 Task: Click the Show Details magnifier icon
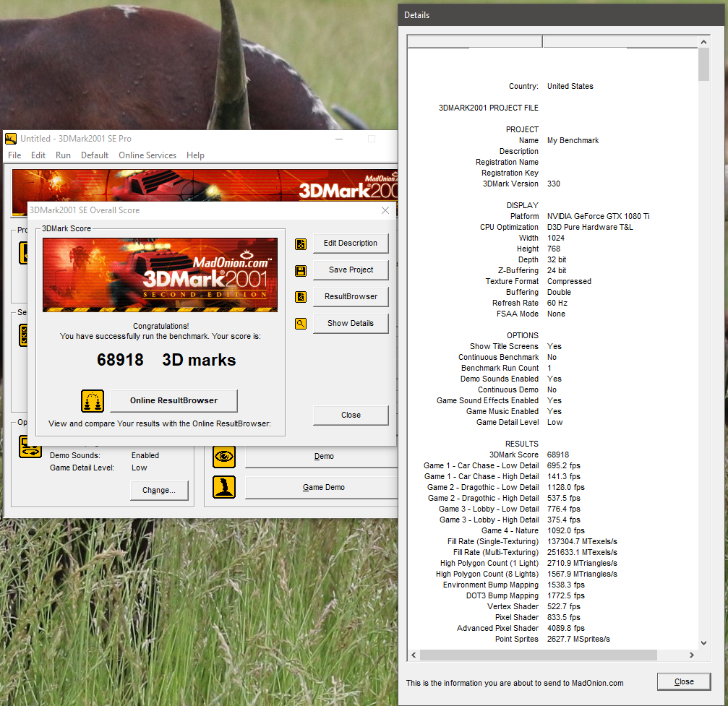click(x=301, y=324)
